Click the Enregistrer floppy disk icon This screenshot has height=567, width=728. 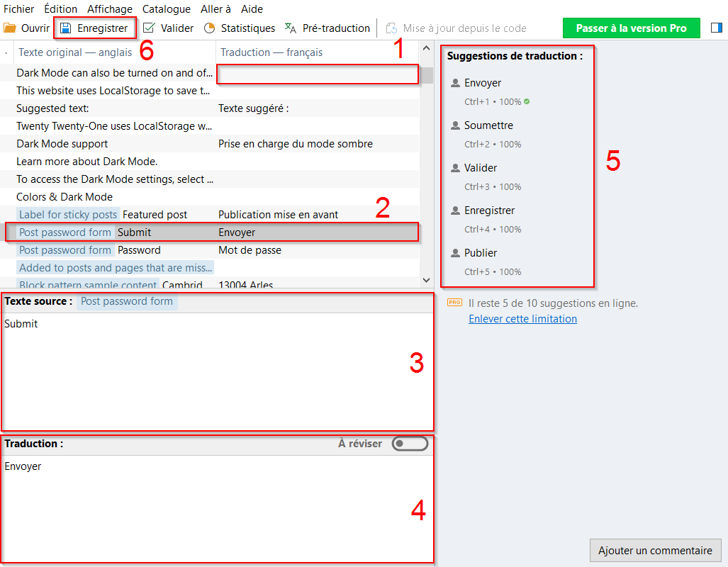click(x=66, y=28)
